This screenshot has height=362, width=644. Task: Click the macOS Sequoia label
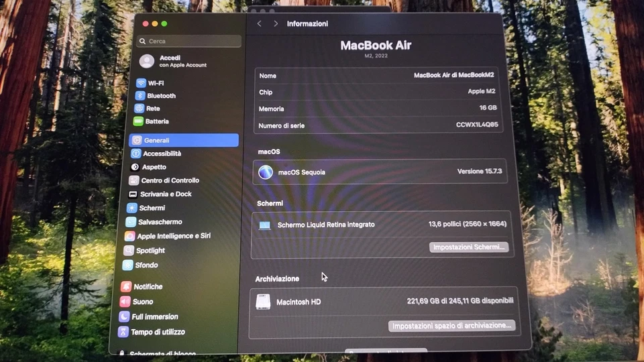pos(302,172)
